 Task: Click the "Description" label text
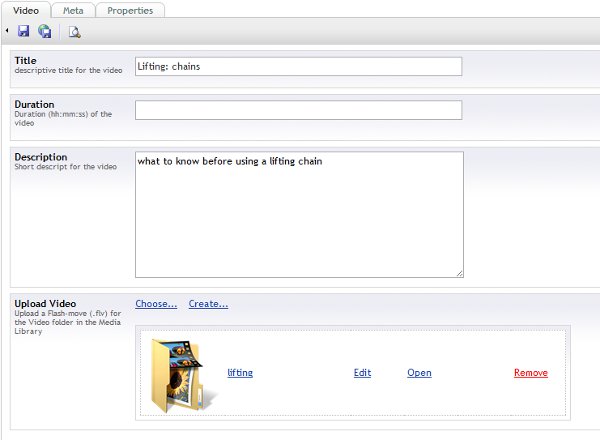click(x=41, y=157)
